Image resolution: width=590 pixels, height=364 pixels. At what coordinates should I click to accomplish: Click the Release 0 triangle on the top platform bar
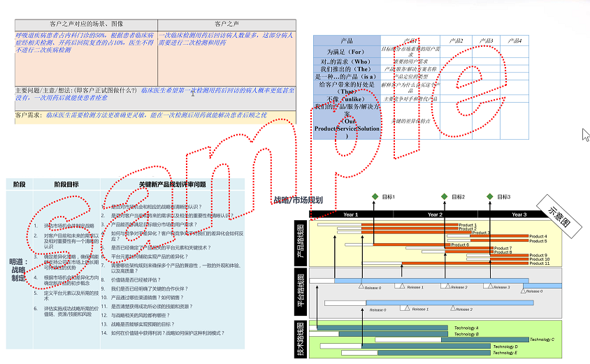tap(361, 287)
